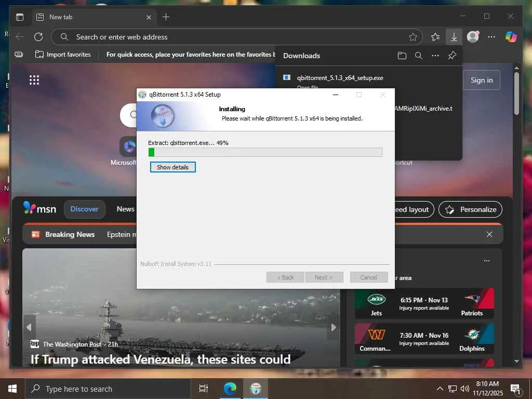Show hidden system tray icons
The height and width of the screenshot is (399, 532).
[x=440, y=389]
